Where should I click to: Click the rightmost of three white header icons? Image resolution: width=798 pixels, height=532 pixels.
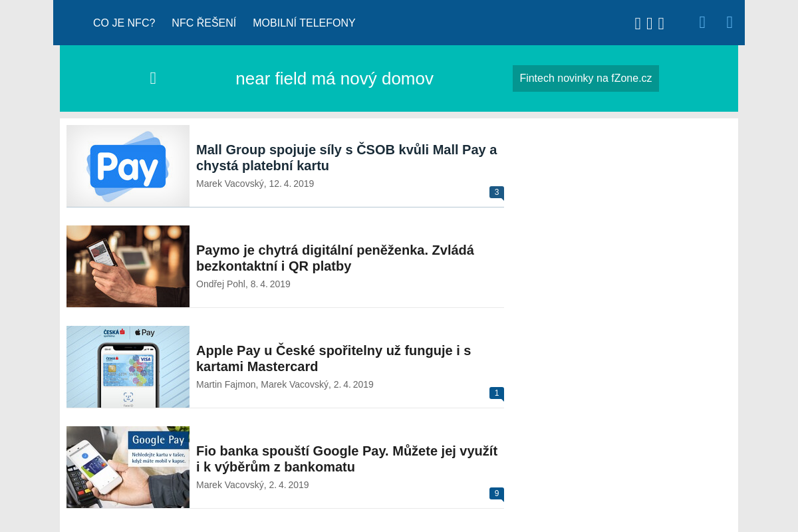coord(661,24)
